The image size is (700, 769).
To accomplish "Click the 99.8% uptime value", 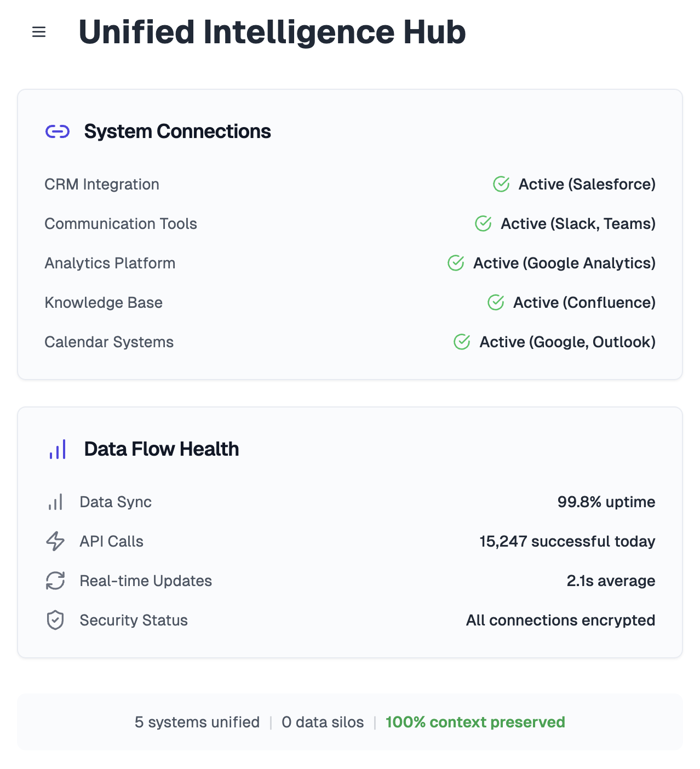I will (x=606, y=502).
